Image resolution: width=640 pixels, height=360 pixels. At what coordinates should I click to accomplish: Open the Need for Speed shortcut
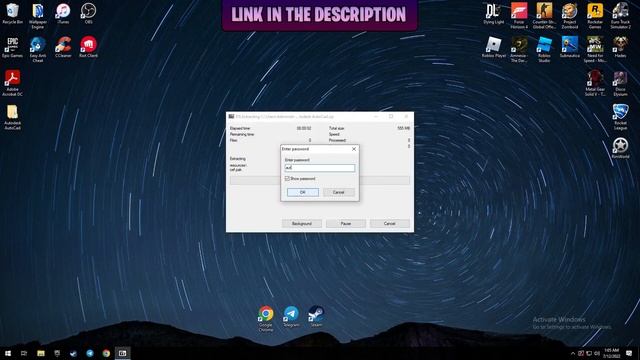pyautogui.click(x=595, y=49)
